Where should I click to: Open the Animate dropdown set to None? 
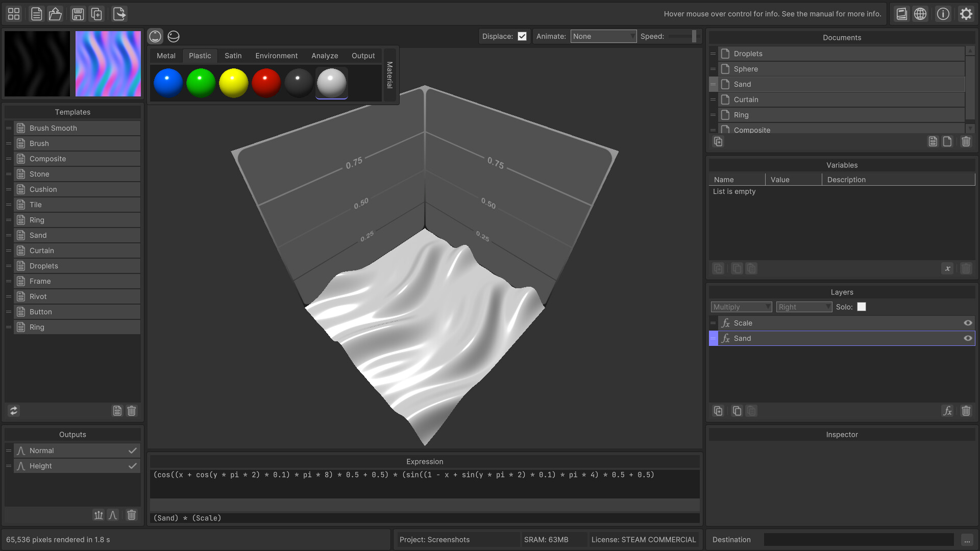coord(603,36)
